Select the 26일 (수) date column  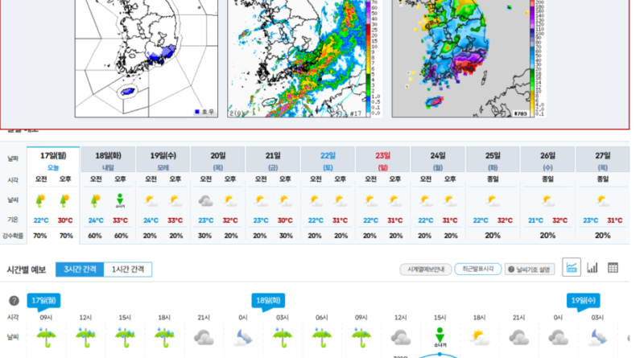[547, 161]
